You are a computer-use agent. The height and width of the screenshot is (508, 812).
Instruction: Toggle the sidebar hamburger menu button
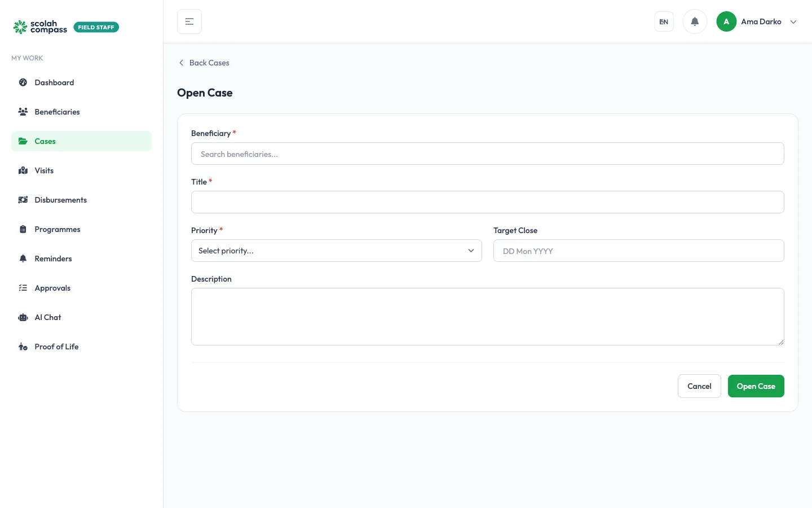point(189,21)
